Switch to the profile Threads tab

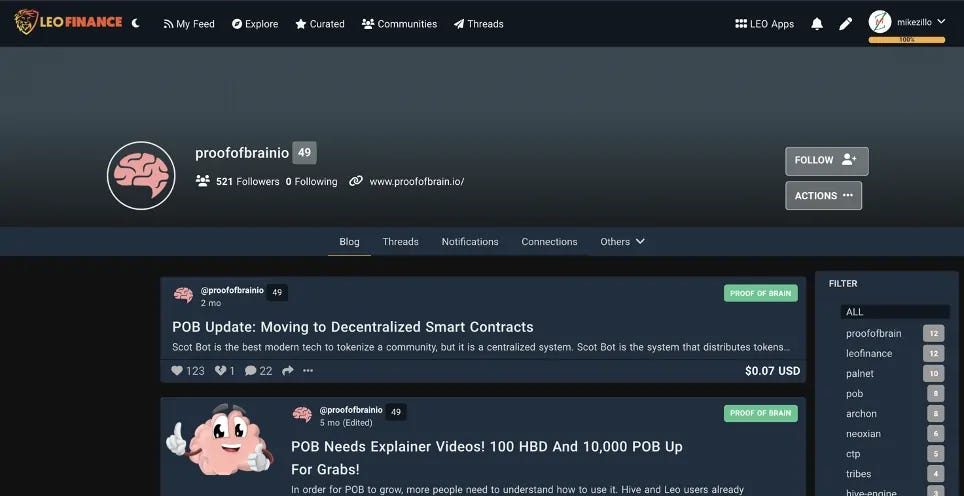point(400,242)
